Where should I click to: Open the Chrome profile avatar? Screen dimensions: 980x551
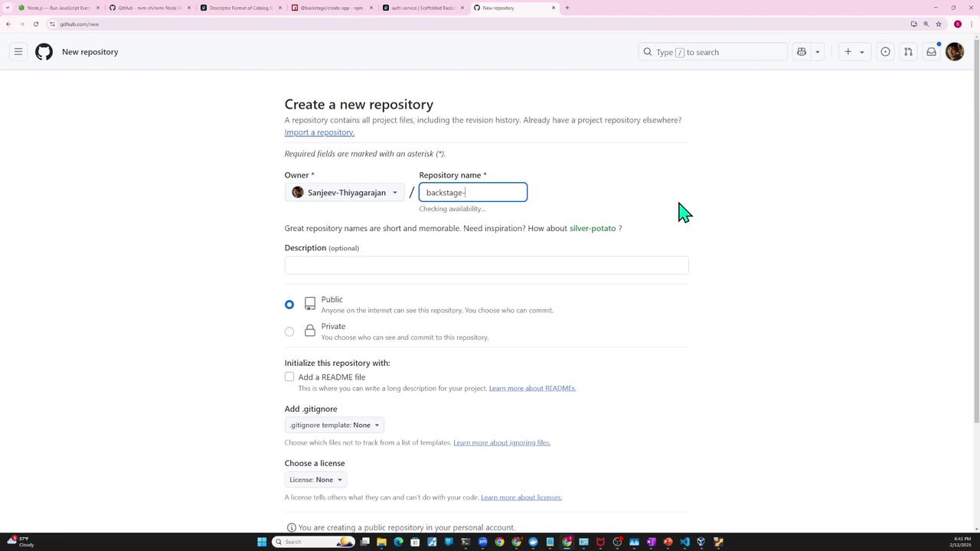tap(958, 24)
